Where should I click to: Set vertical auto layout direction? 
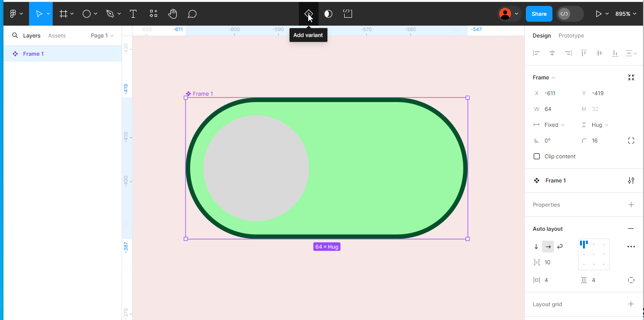tap(536, 247)
